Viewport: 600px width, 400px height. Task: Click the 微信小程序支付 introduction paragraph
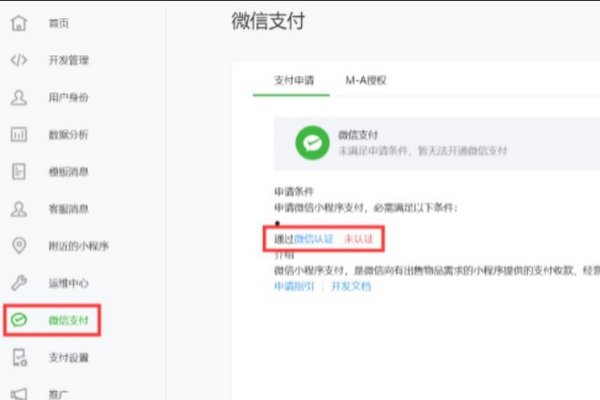pyautogui.click(x=437, y=271)
